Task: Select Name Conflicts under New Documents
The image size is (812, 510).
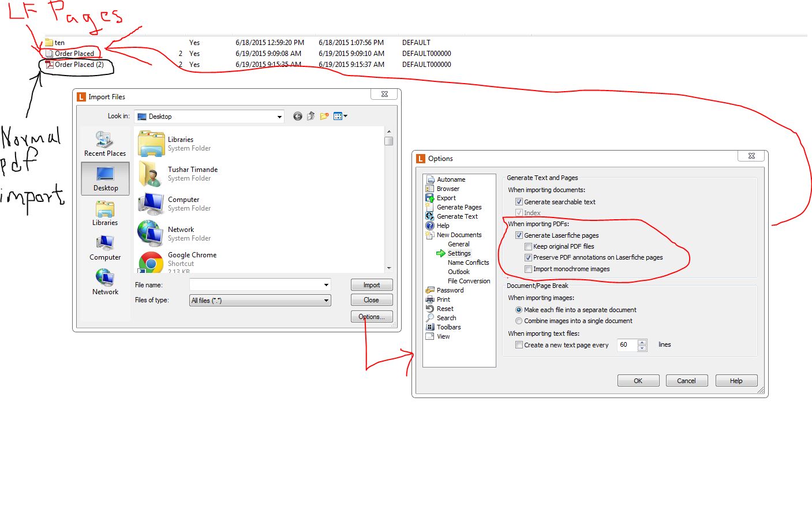Action: tap(468, 262)
